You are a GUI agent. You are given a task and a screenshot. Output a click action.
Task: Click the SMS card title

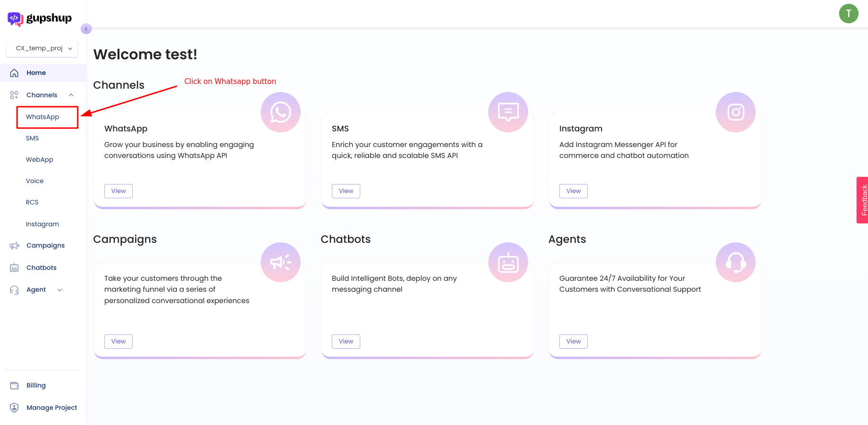pos(340,129)
